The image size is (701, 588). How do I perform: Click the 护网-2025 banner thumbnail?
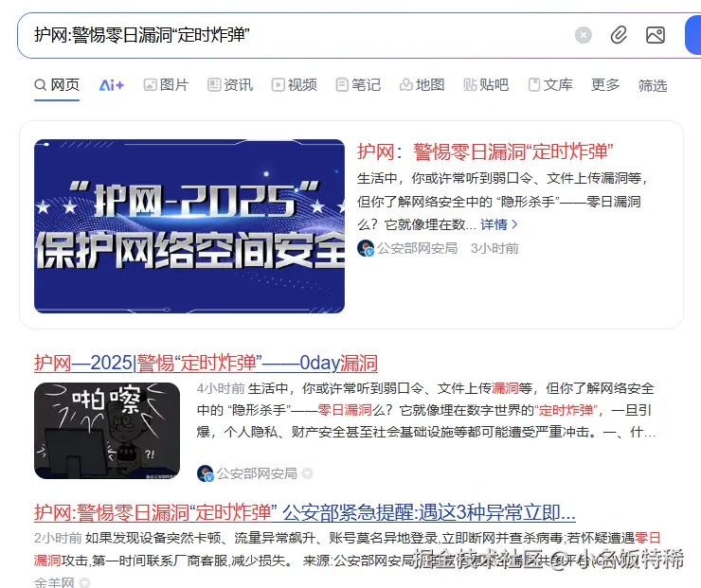[x=189, y=226]
